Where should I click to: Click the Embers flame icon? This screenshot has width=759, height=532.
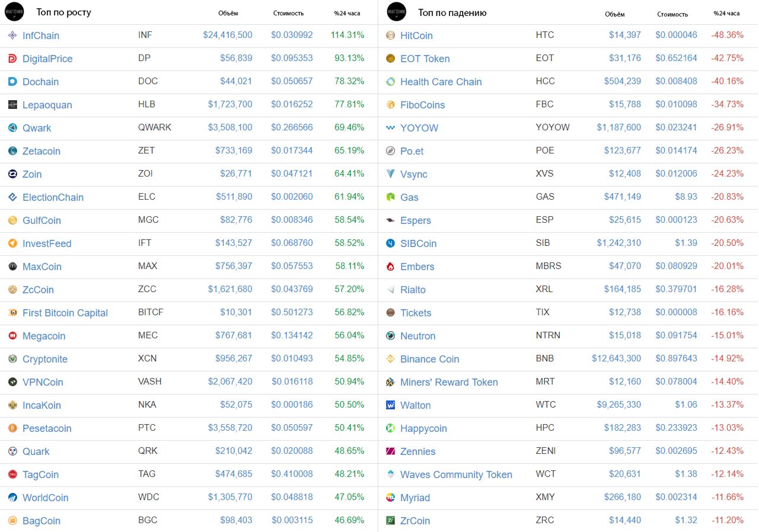tap(390, 267)
